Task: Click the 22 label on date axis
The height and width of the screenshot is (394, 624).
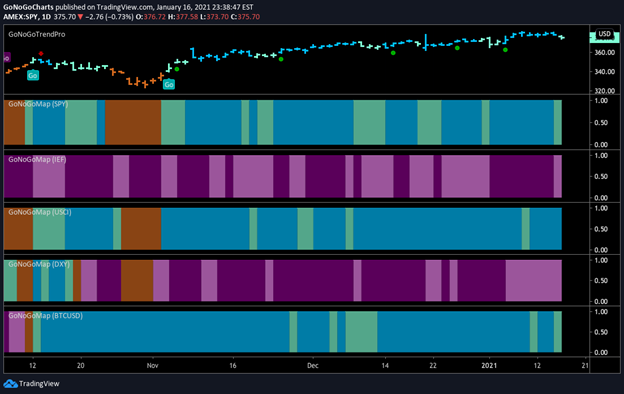Action: [433, 365]
